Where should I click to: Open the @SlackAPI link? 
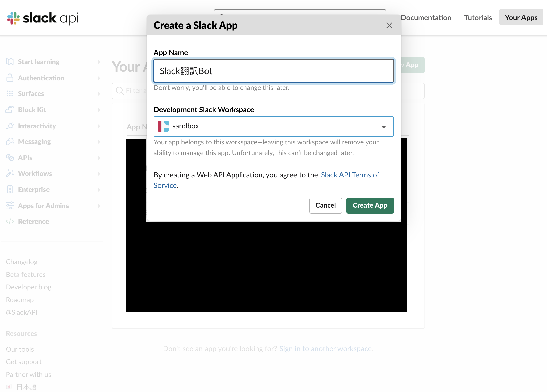[x=22, y=312]
